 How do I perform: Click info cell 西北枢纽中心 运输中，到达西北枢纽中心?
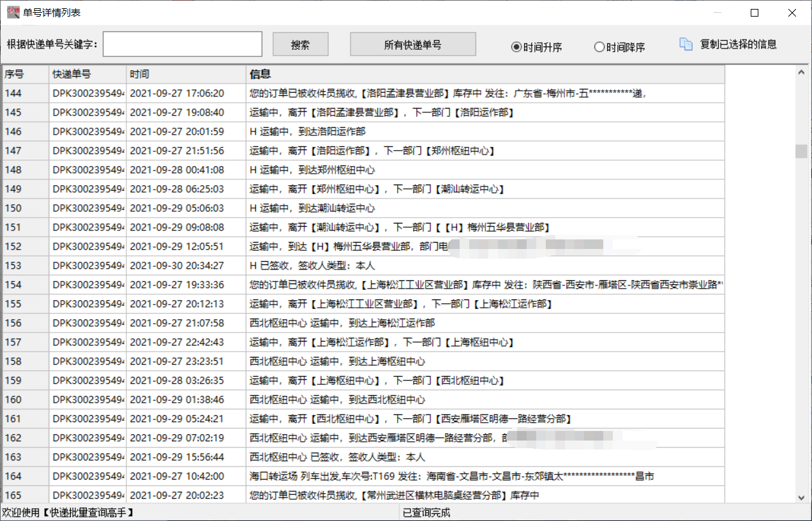pyautogui.click(x=486, y=400)
